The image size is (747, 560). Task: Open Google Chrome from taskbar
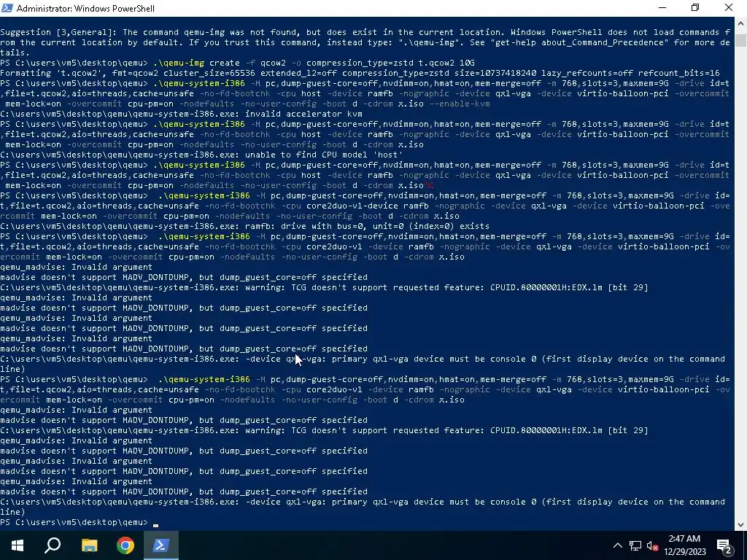coord(125,545)
